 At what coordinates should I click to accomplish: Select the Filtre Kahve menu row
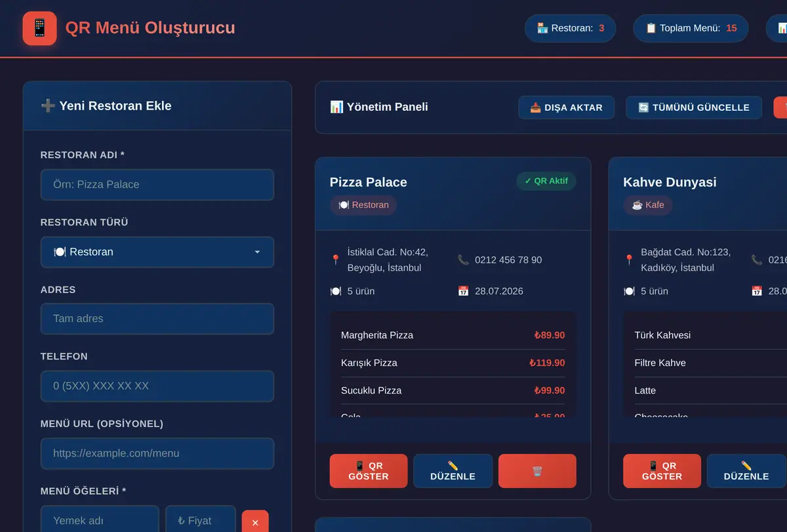(x=711, y=363)
